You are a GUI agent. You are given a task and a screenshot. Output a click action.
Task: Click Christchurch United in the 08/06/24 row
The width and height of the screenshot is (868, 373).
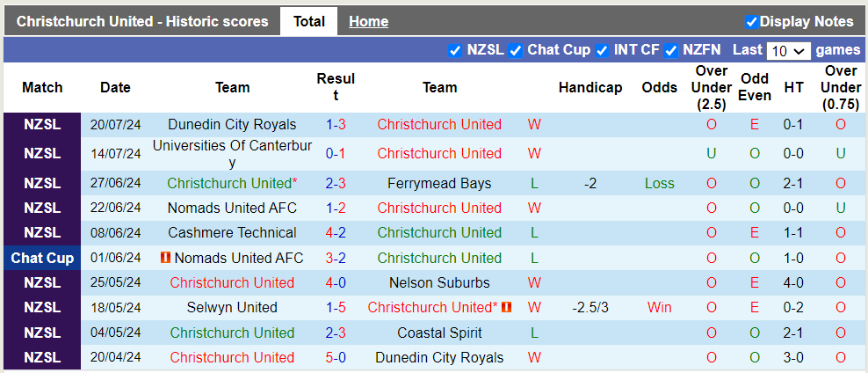(x=439, y=232)
